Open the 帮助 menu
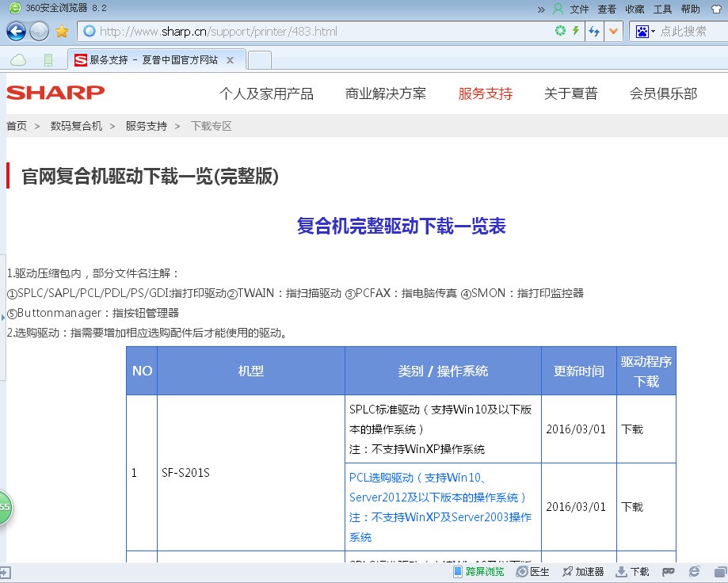 (x=690, y=10)
